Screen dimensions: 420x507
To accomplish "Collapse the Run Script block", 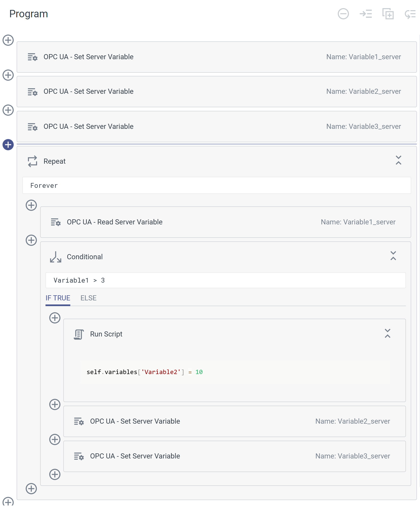I will 387,333.
